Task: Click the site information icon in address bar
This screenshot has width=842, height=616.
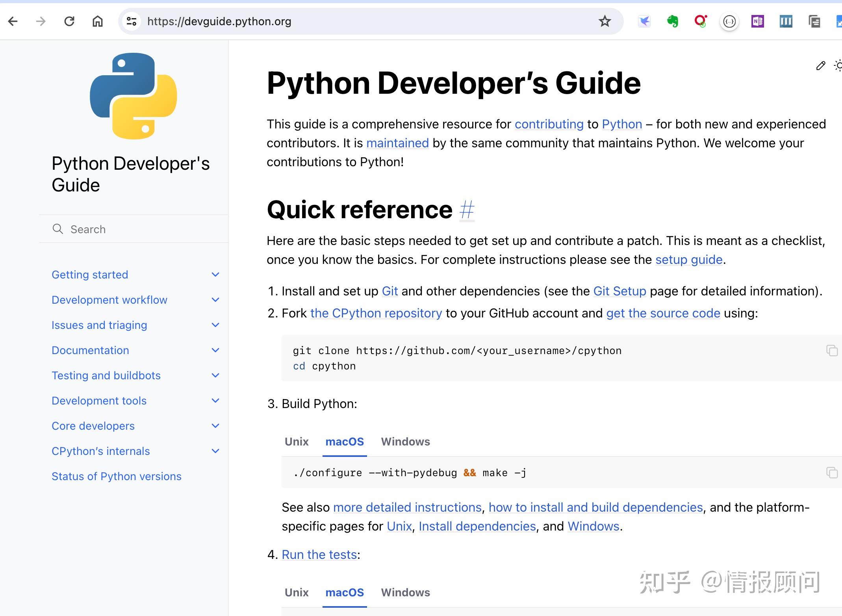Action: click(132, 21)
